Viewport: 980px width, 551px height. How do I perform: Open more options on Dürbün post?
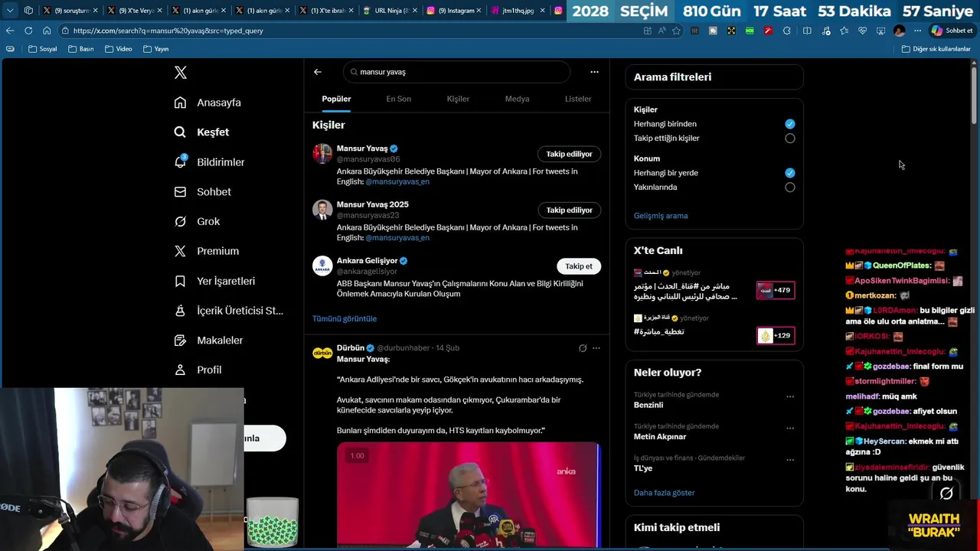tap(596, 348)
